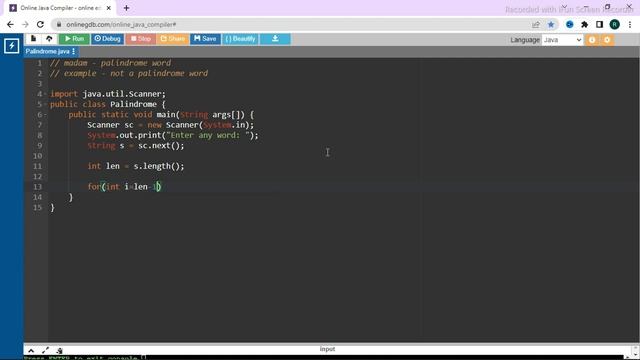Open a new browser tab with plus button
Image resolution: width=640 pixels, height=360 pixels.
[127, 8]
